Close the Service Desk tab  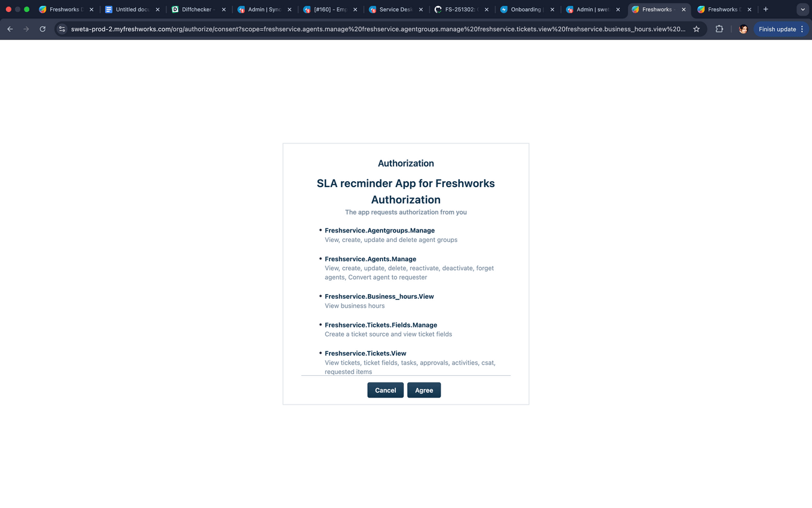point(421,10)
